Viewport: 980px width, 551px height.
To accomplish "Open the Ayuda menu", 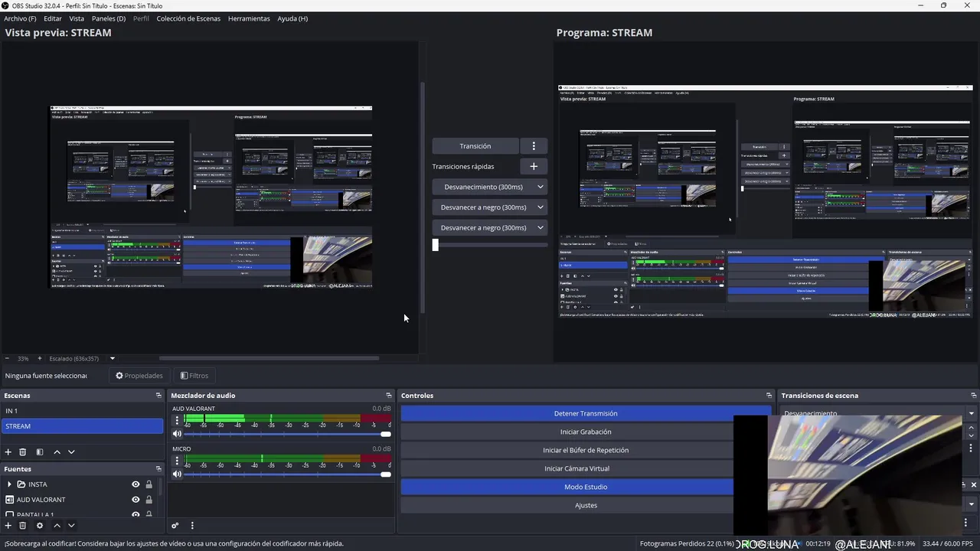I will [x=292, y=18].
